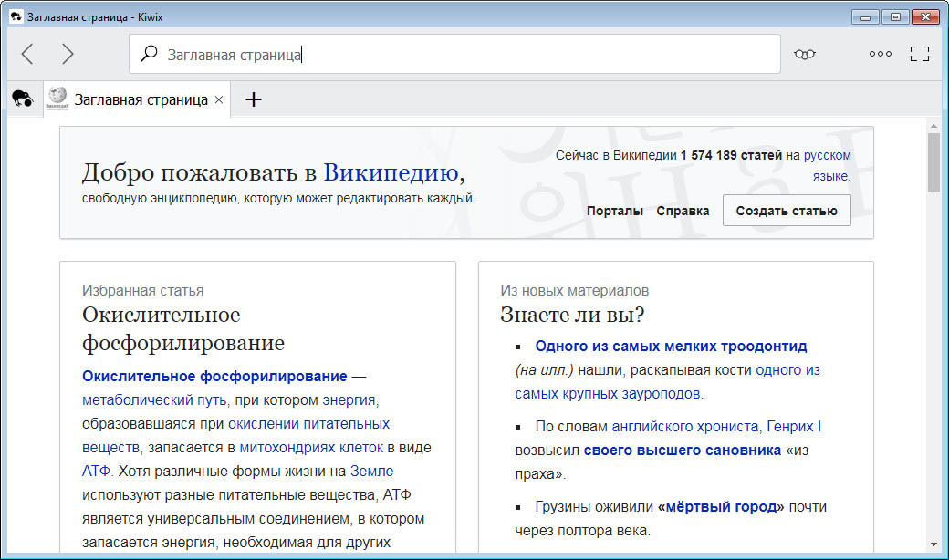Image resolution: width=949 pixels, height=560 pixels.
Task: Click the 1 574 189 статей count
Action: coord(731,155)
